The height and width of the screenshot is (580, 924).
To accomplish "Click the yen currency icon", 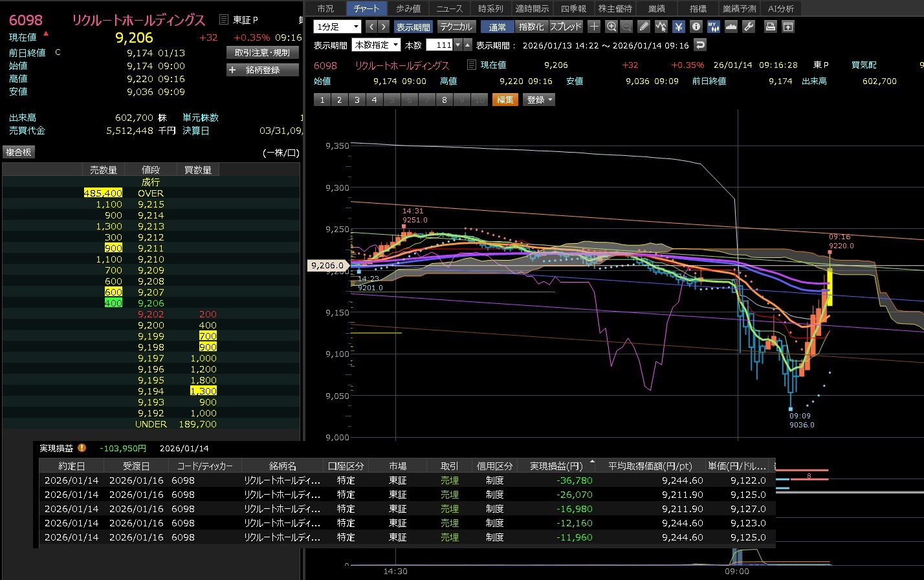I will (678, 27).
